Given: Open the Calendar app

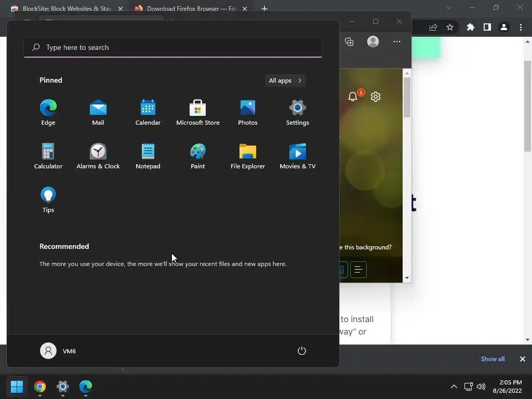Looking at the screenshot, I should tap(148, 113).
